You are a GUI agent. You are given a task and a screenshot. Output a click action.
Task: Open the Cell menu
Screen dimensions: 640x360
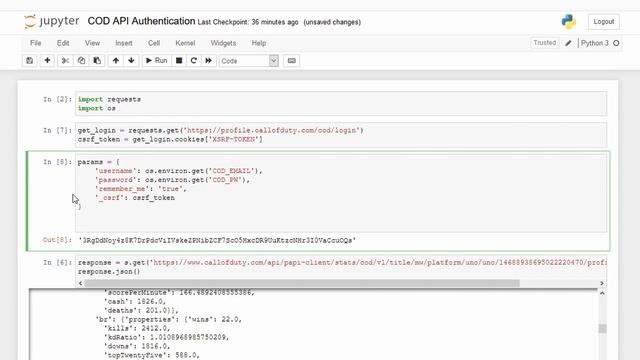click(x=154, y=43)
